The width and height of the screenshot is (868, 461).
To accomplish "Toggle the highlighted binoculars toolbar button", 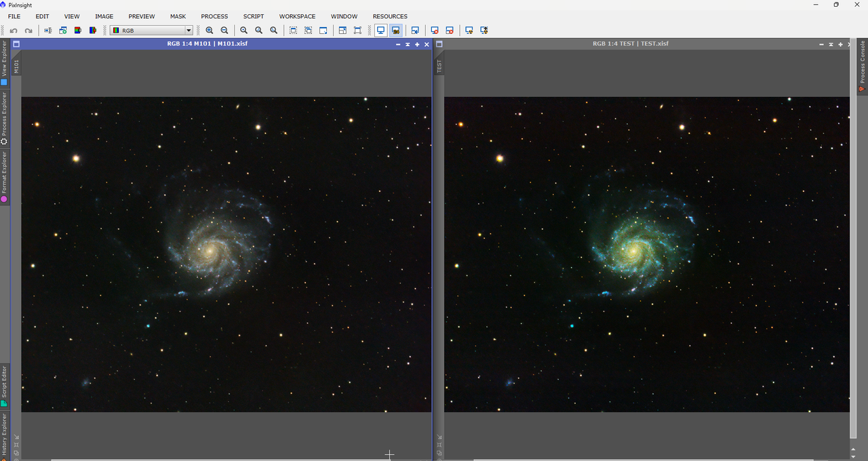I will click(x=395, y=31).
